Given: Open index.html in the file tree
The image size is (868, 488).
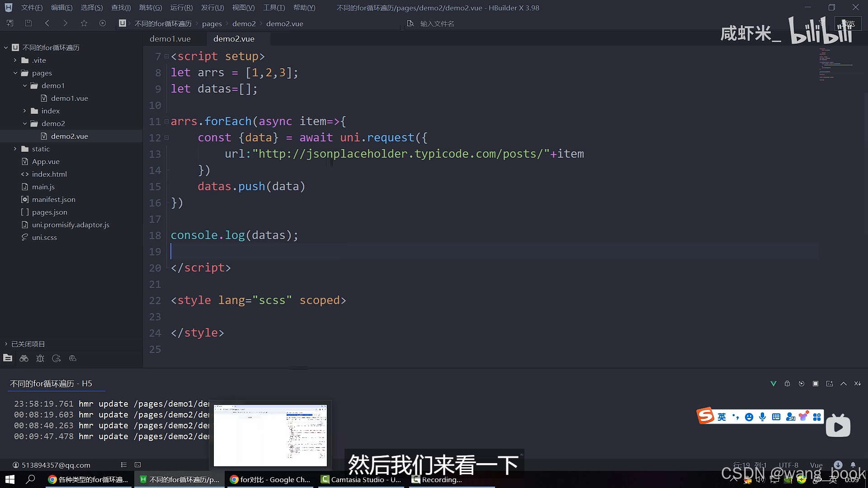Looking at the screenshot, I should point(49,174).
